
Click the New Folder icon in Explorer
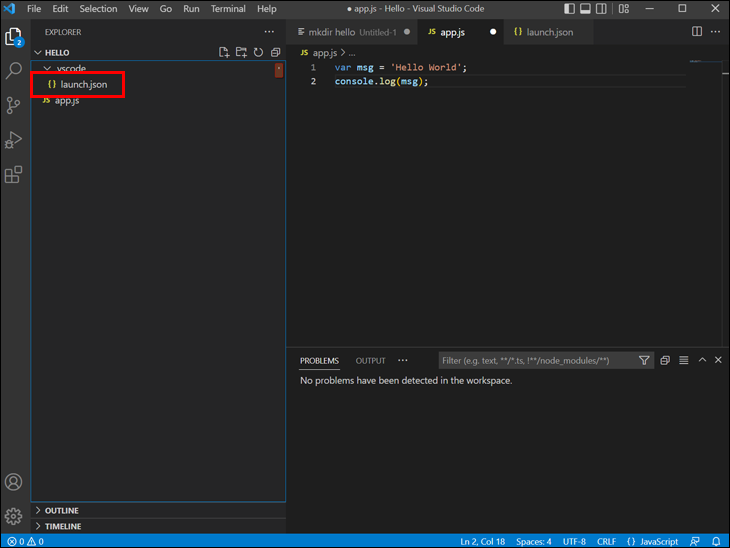(x=241, y=52)
